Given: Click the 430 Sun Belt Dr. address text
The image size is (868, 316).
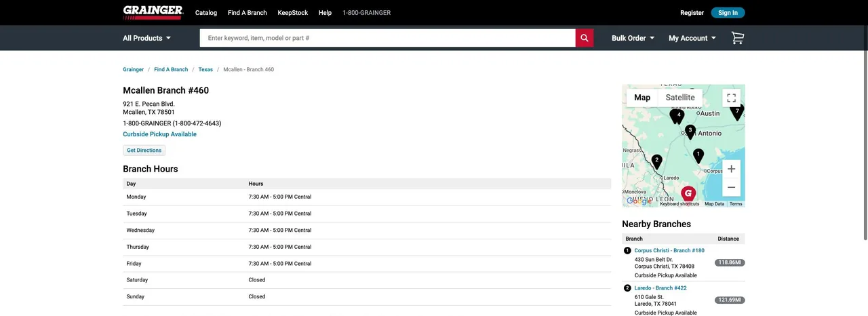Looking at the screenshot, I should point(654,260).
